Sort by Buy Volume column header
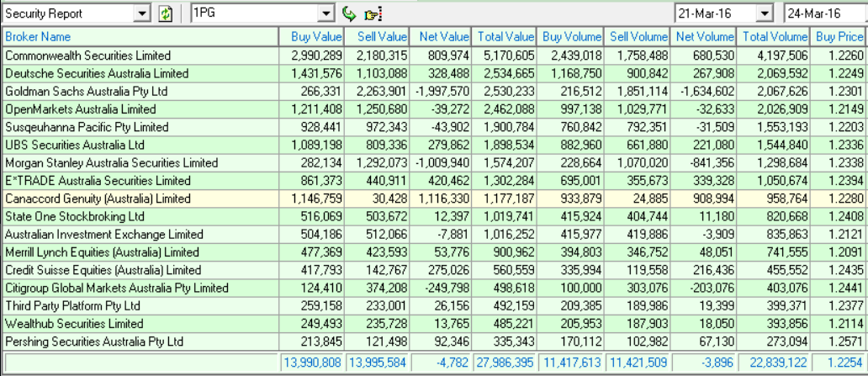 (x=571, y=37)
